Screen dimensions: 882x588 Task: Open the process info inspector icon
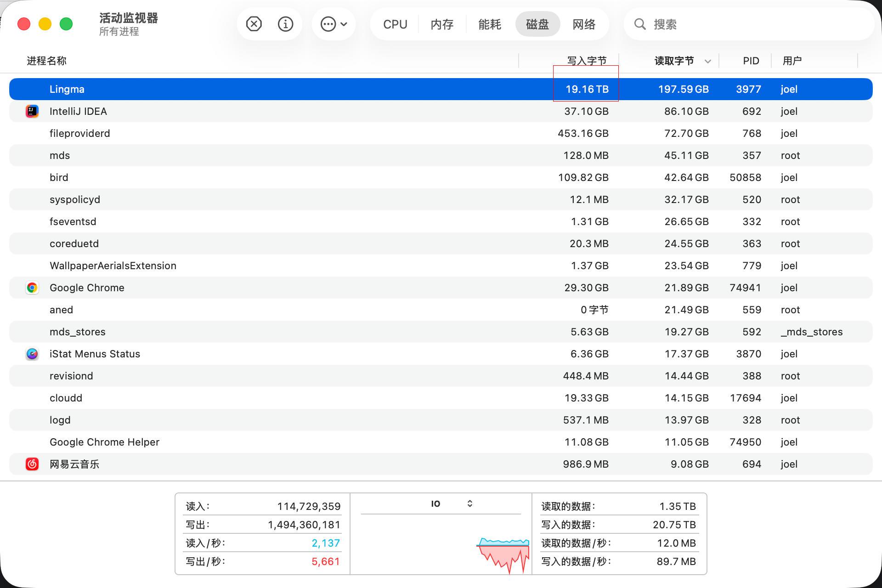tap(285, 24)
